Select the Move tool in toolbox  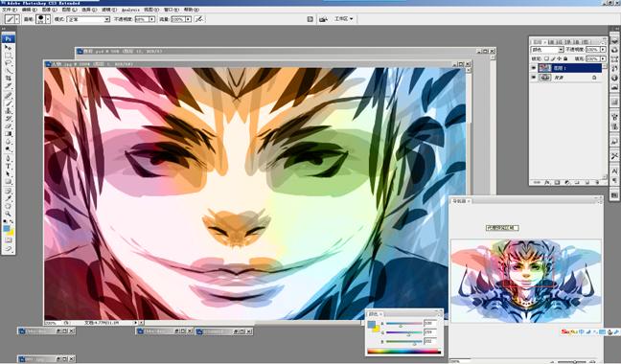click(x=8, y=48)
